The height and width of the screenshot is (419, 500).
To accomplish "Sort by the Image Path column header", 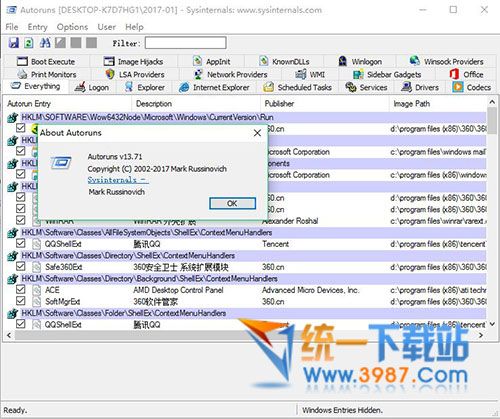I will [438, 104].
